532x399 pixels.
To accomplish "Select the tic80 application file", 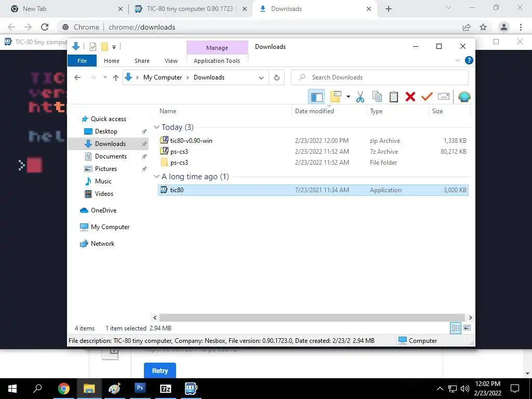I will [x=313, y=190].
